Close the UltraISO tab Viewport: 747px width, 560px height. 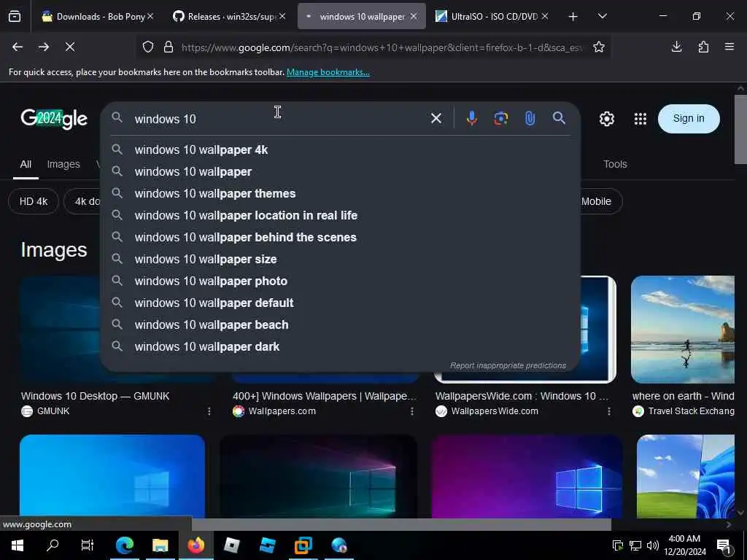point(545,16)
